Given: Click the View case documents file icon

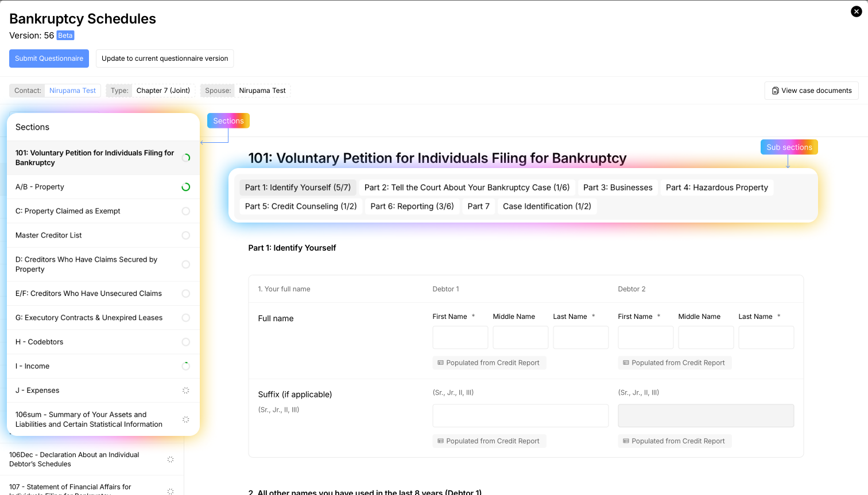Looking at the screenshot, I should (775, 91).
